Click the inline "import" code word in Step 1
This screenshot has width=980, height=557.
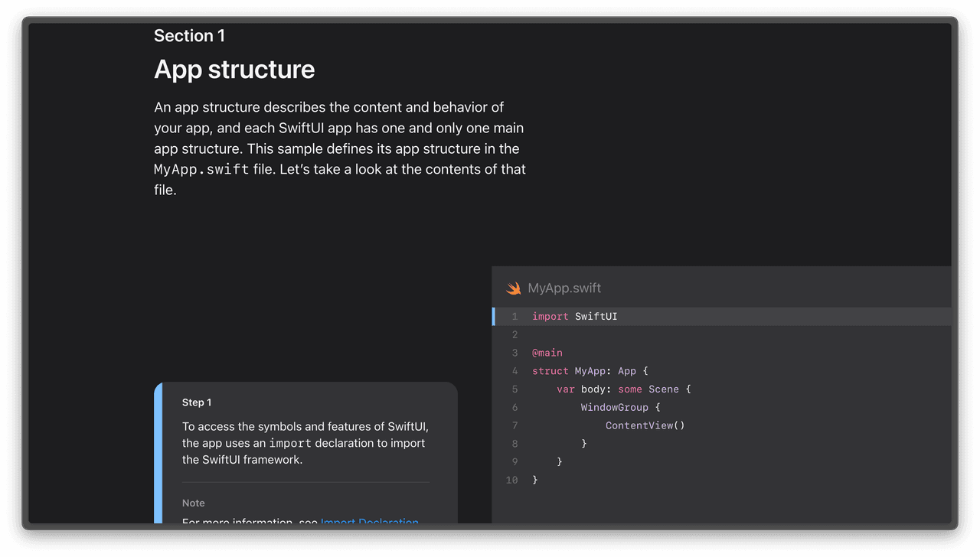click(290, 443)
